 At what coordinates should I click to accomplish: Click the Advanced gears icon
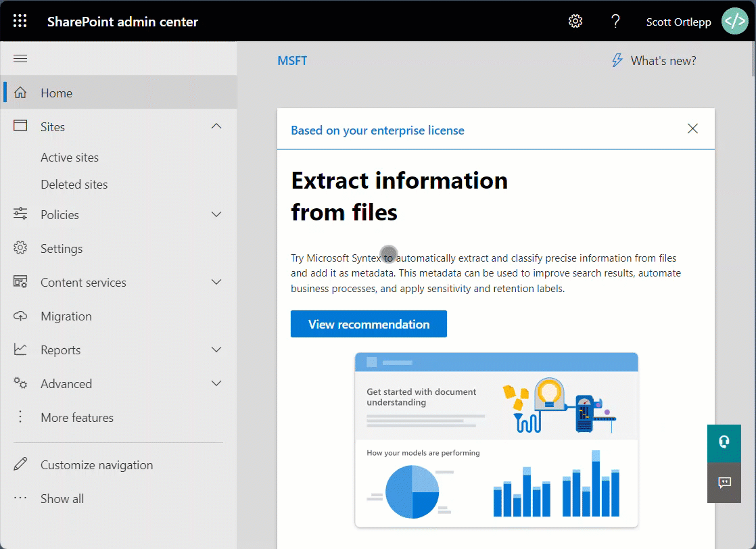point(20,383)
